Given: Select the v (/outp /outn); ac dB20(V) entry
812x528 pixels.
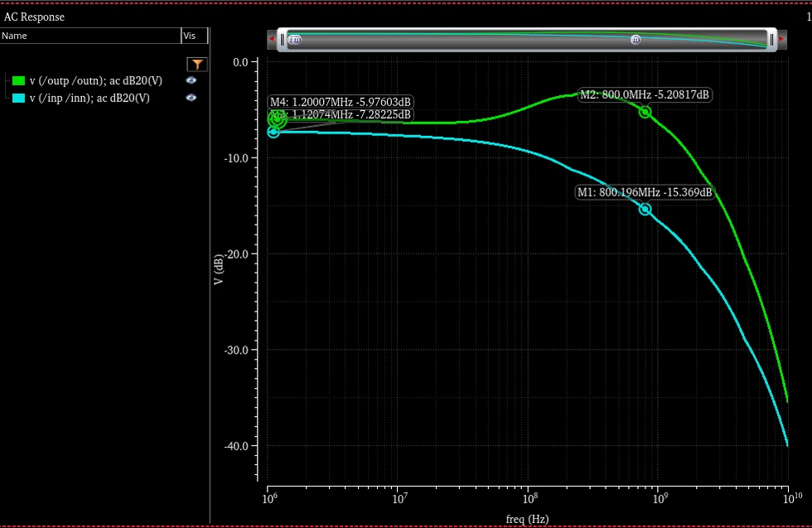Looking at the screenshot, I should pos(96,81).
